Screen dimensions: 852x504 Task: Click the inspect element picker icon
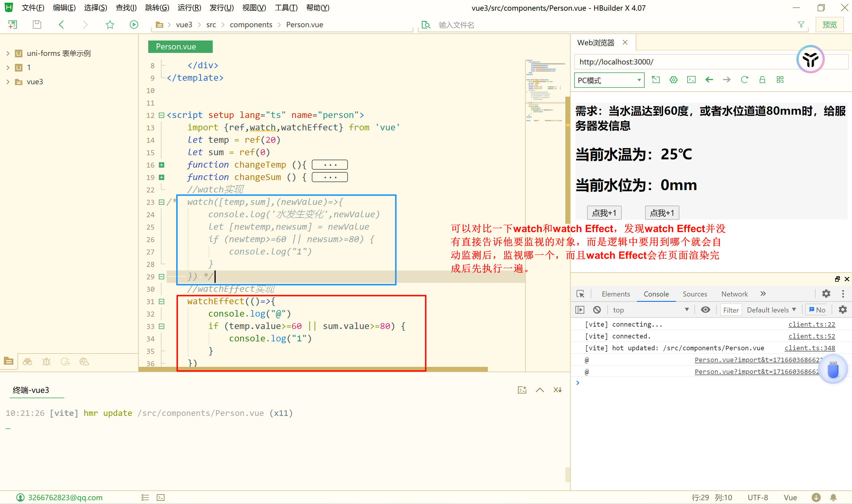pyautogui.click(x=580, y=294)
